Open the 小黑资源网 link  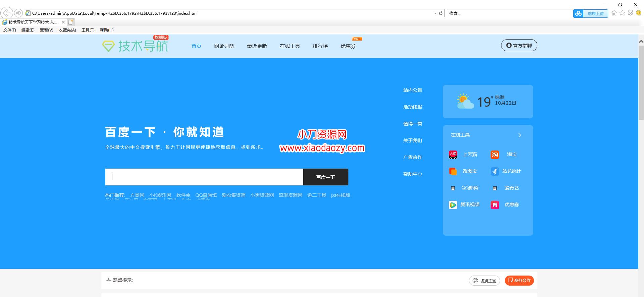point(262,195)
